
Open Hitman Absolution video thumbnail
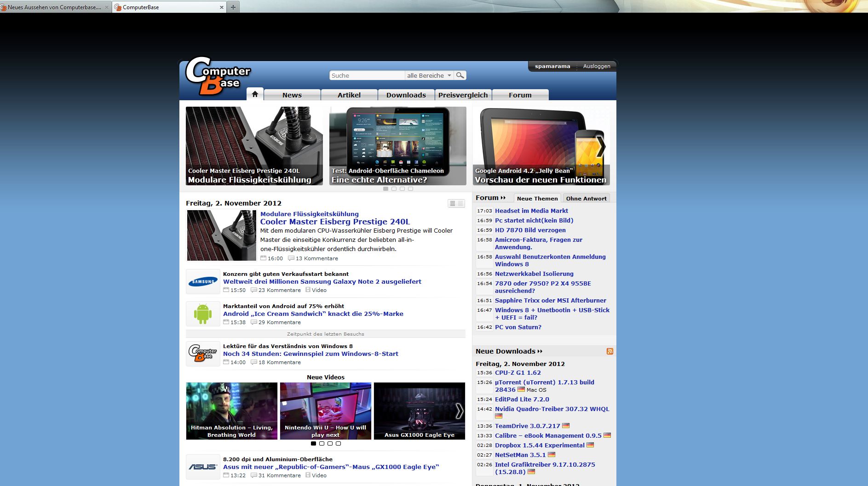tap(232, 411)
